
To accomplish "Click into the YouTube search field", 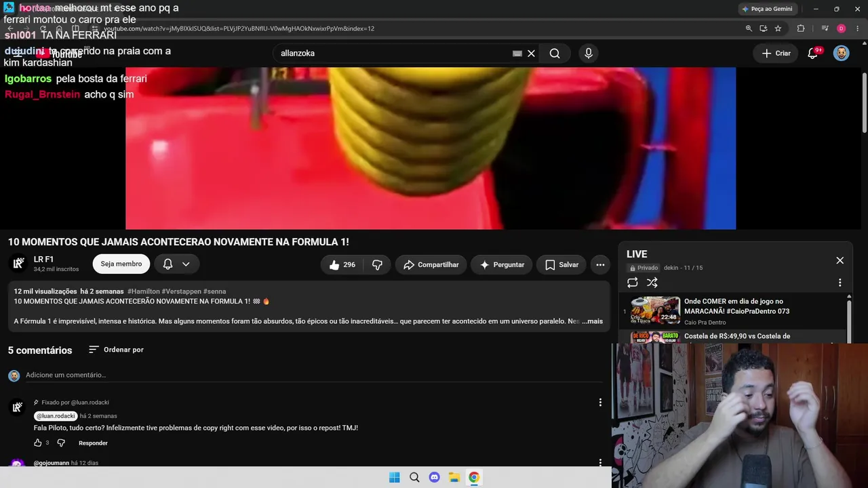I will pos(393,54).
